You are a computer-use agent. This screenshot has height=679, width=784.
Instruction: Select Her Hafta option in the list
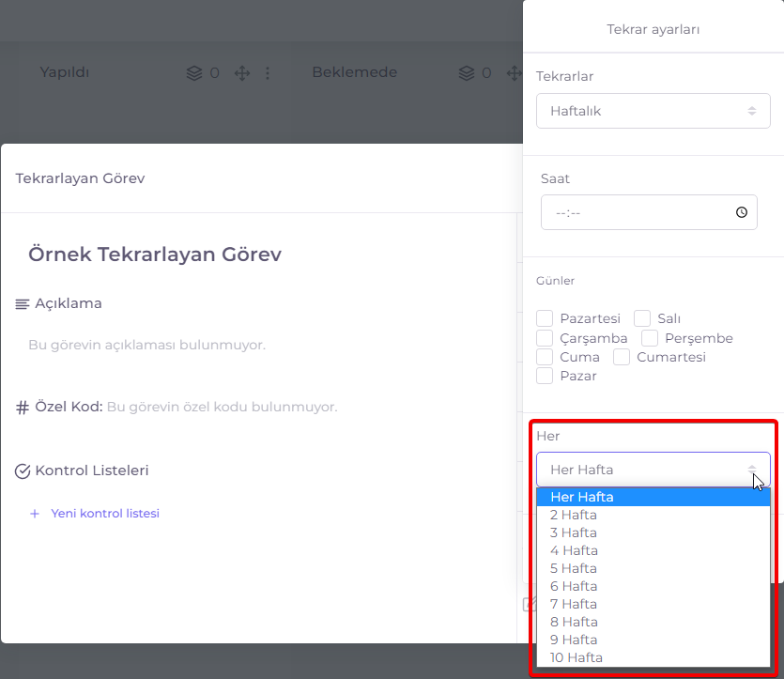click(x=653, y=497)
